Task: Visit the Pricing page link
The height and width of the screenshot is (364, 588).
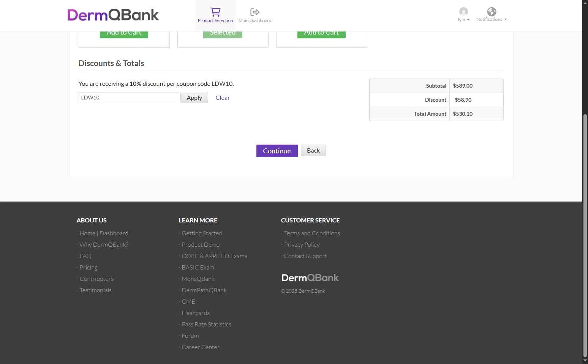Action: pos(89,267)
